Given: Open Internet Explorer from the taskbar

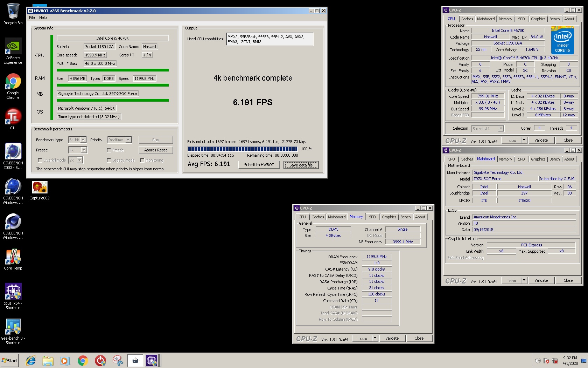Looking at the screenshot, I should pos(31,361).
